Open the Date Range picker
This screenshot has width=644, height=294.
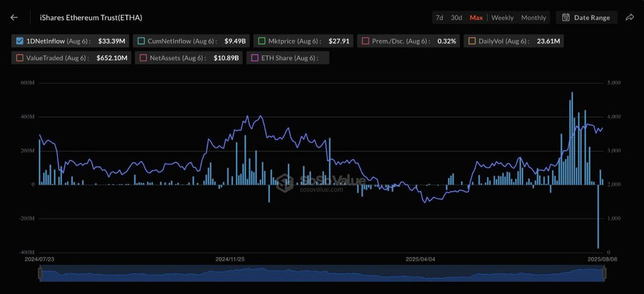587,18
